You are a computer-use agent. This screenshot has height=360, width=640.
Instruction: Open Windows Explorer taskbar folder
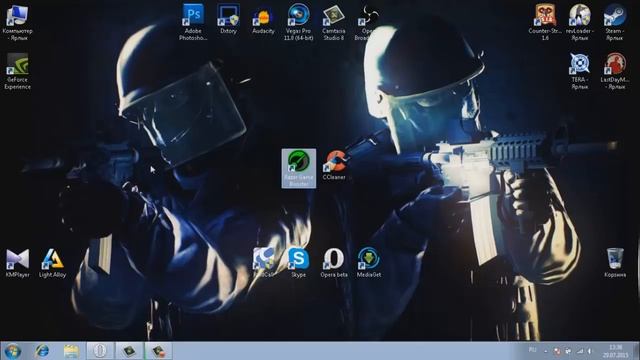click(x=71, y=351)
